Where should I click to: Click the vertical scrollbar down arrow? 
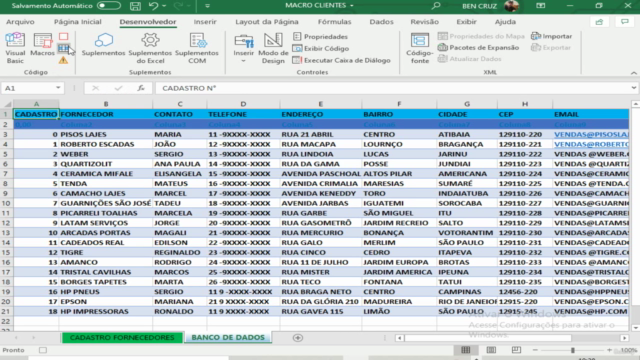pyautogui.click(x=636, y=328)
